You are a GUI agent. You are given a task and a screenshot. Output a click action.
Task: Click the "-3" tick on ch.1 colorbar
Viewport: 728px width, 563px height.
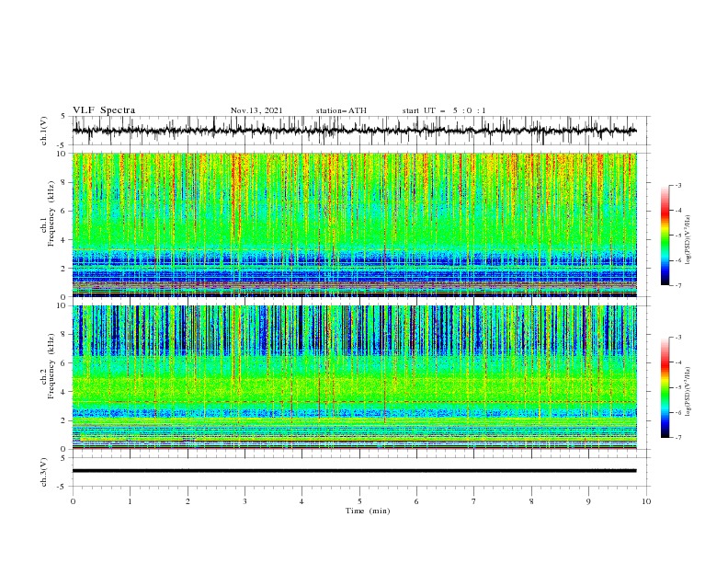[678, 185]
